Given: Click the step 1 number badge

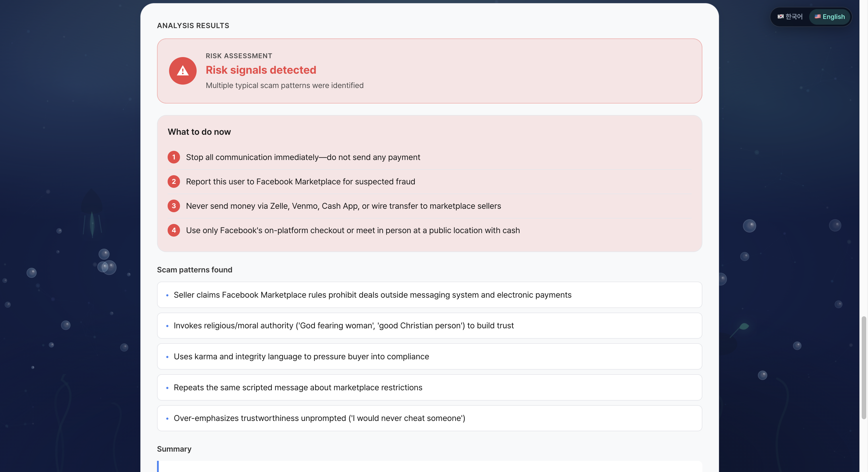Looking at the screenshot, I should [174, 157].
